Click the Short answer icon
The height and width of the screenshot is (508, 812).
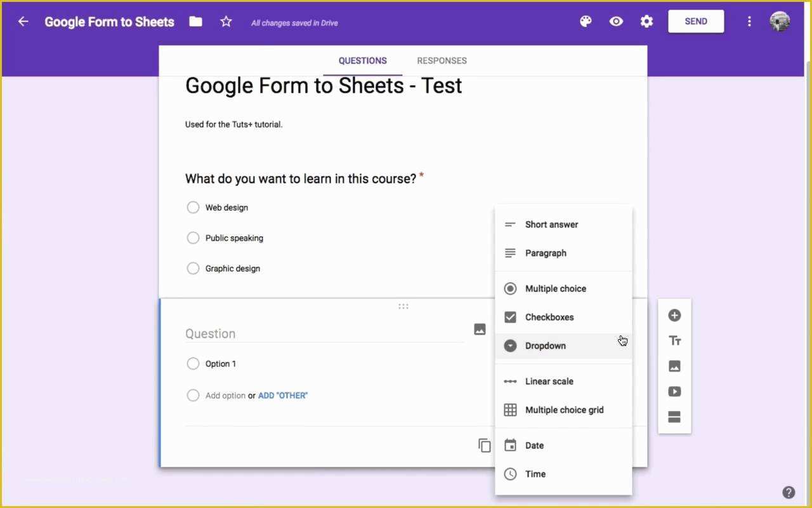click(x=510, y=224)
